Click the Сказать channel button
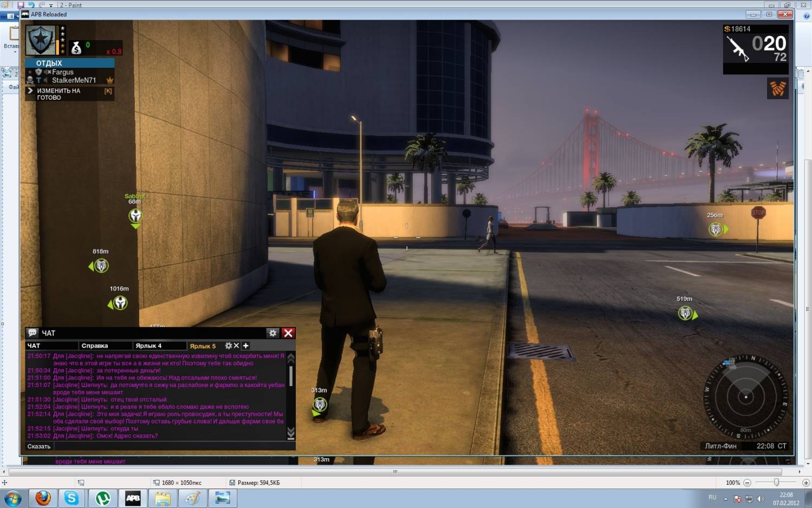This screenshot has height=508, width=812. click(39, 446)
